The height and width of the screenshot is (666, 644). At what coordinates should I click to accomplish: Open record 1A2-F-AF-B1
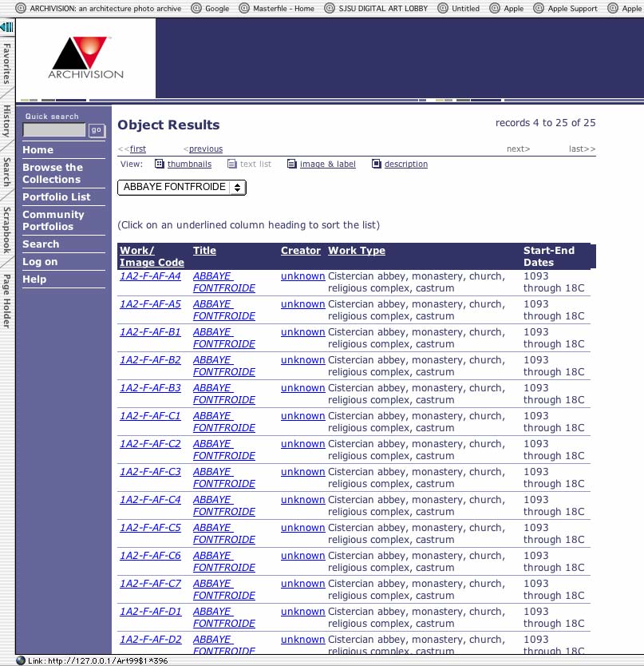point(150,332)
